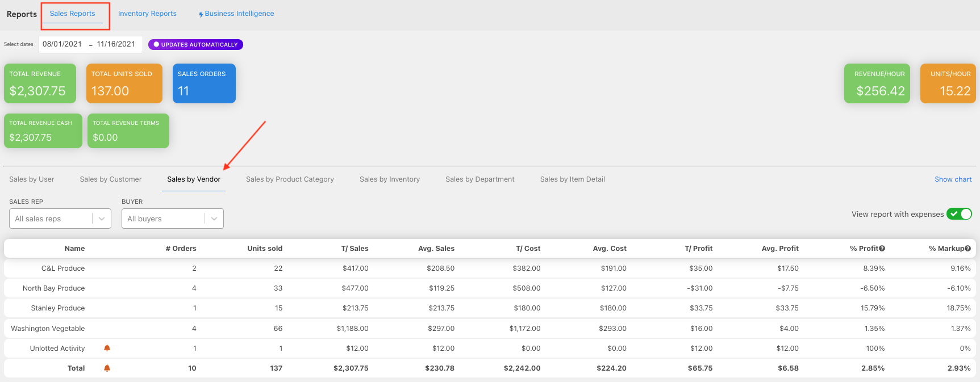
Task: Click start date 08/01/2021 field
Action: [62, 44]
